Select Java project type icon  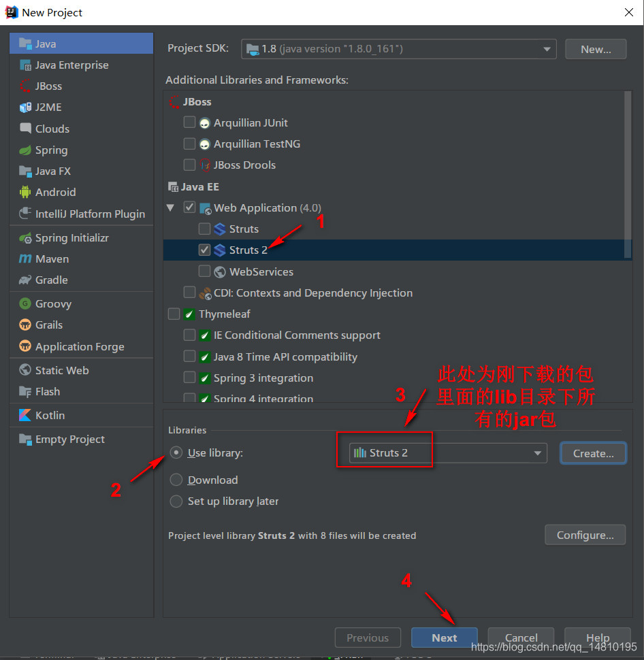coord(25,44)
